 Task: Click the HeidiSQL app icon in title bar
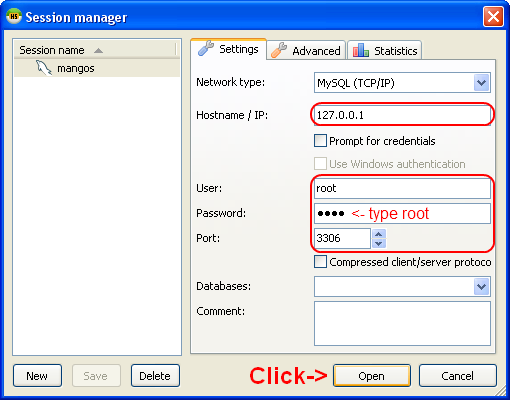click(14, 16)
